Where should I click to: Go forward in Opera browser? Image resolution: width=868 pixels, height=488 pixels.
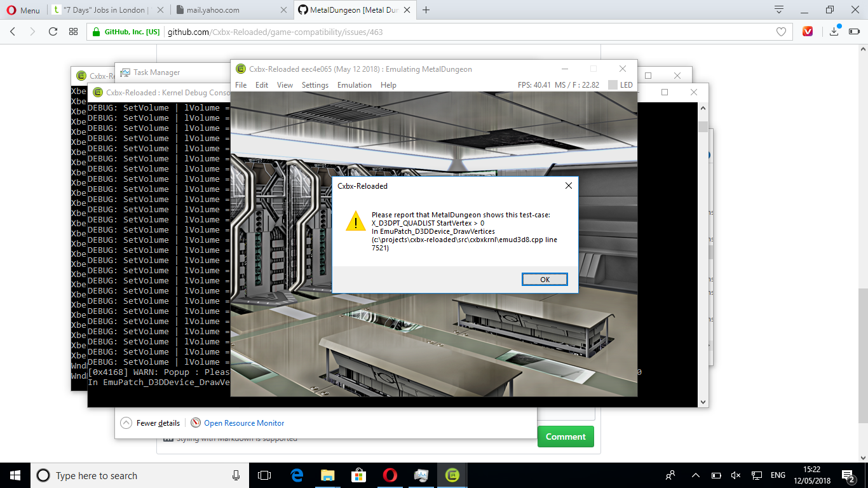point(32,32)
